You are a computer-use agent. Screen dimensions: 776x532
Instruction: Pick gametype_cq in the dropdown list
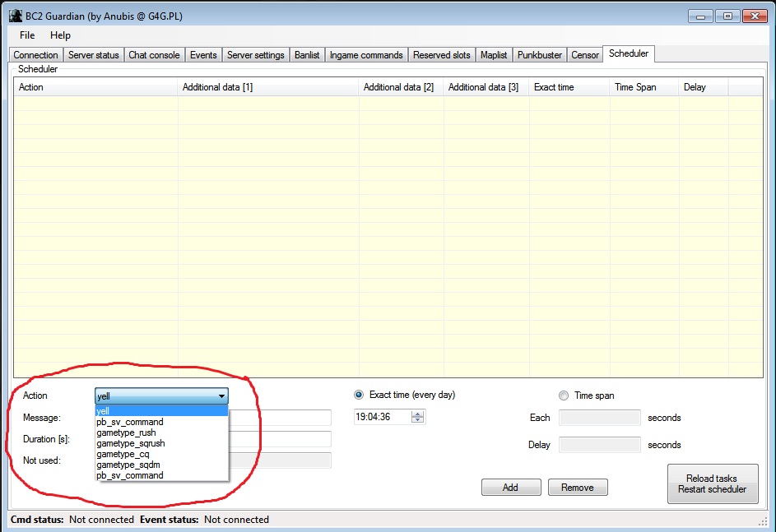pyautogui.click(x=123, y=454)
